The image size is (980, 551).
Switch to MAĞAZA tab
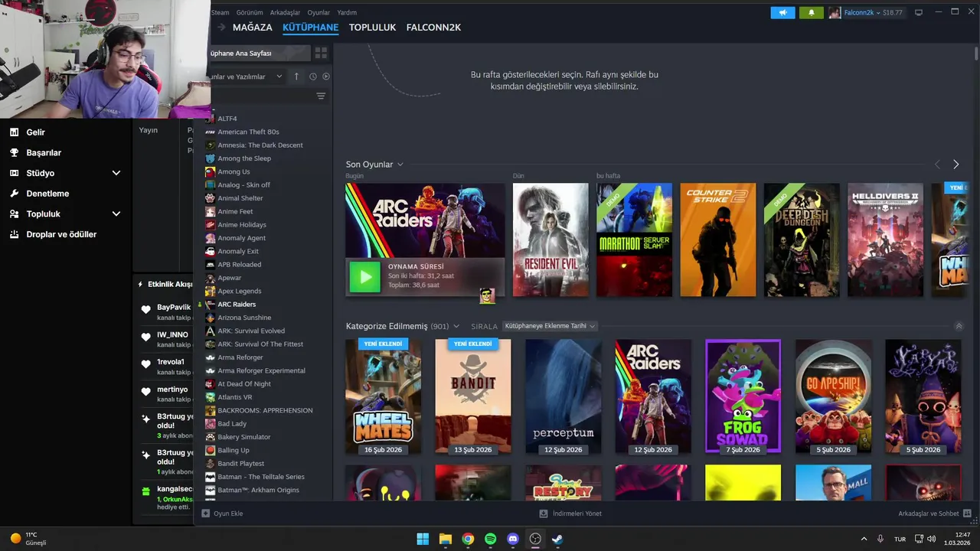(252, 28)
